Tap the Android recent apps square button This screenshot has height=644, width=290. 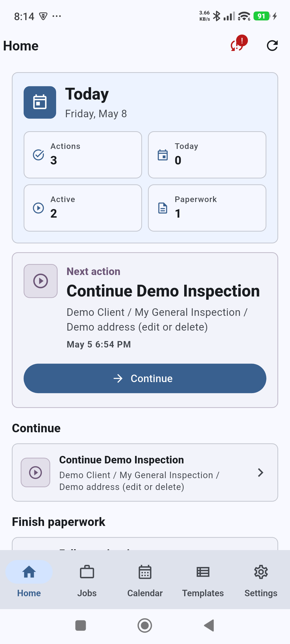coord(81,625)
